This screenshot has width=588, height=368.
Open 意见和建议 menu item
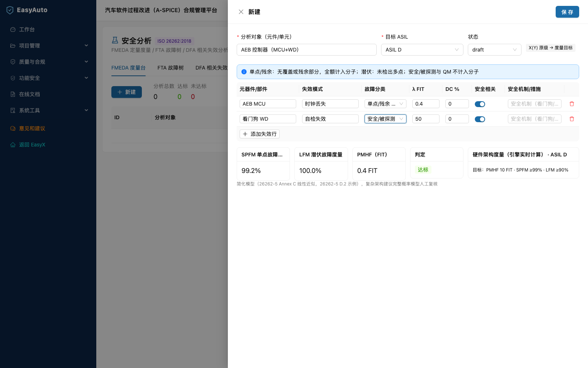point(48,128)
